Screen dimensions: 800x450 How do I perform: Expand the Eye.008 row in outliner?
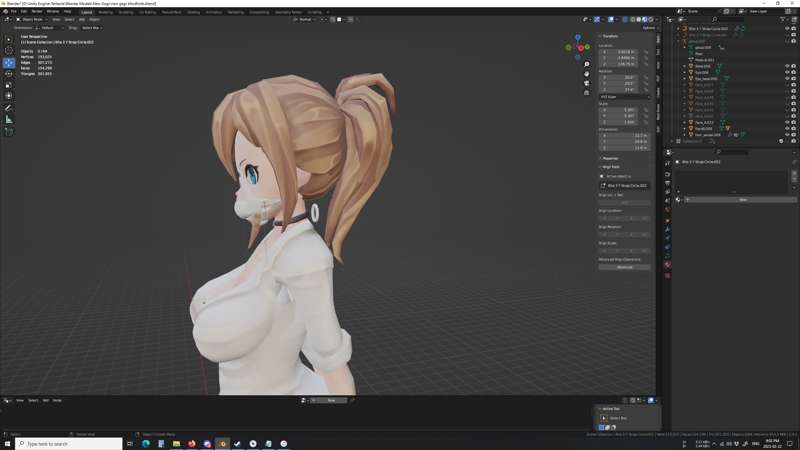pyautogui.click(x=685, y=72)
